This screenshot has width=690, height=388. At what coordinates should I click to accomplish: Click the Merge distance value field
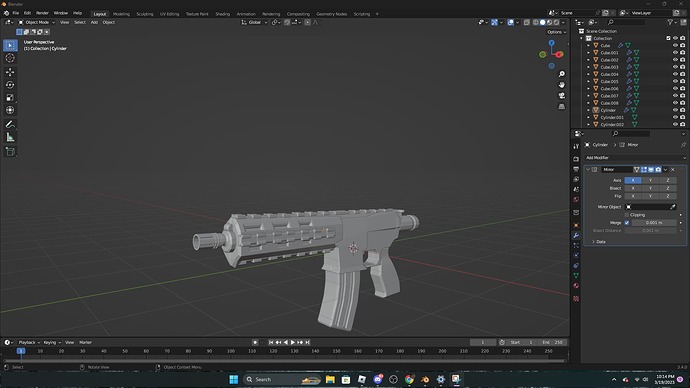(654, 223)
